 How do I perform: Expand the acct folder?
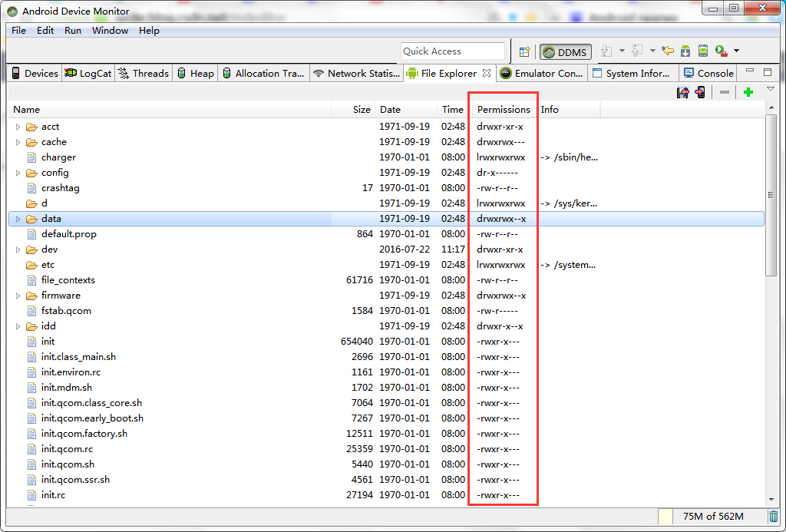click(x=18, y=127)
